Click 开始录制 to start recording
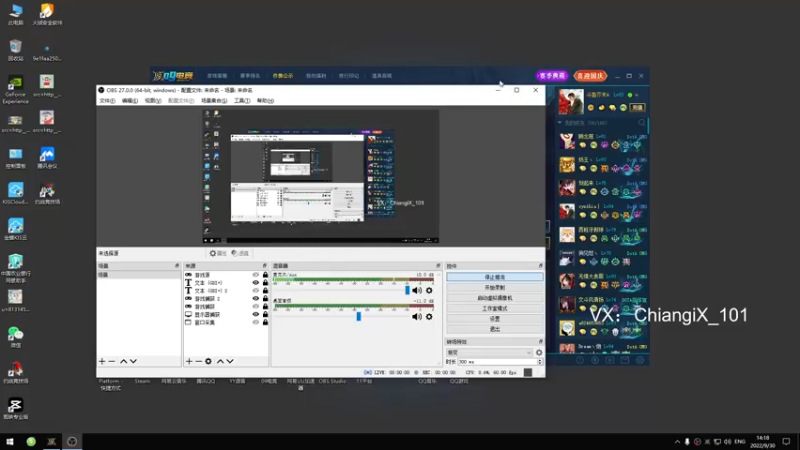This screenshot has width=800, height=450. coord(494,287)
